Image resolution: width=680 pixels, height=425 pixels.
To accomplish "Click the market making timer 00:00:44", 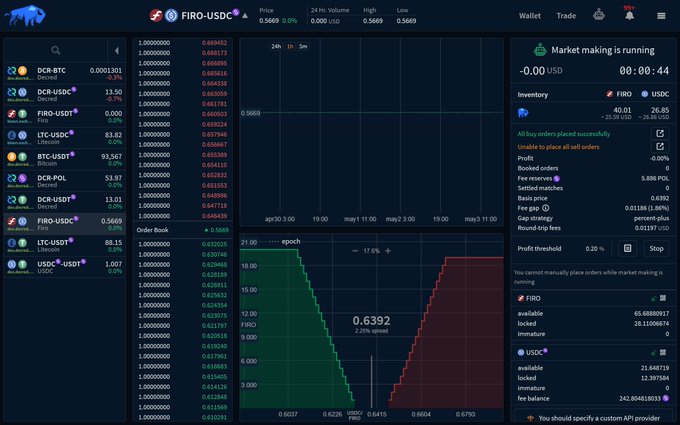I will 644,71.
